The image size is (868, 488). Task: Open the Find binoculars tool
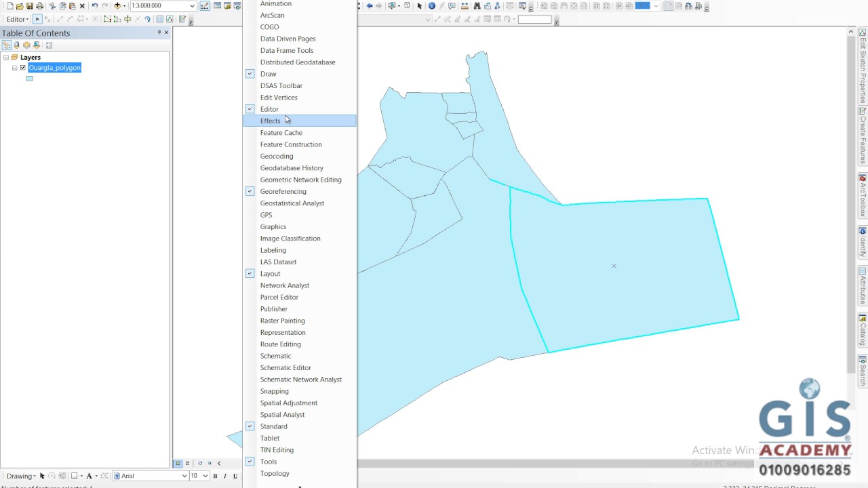[477, 6]
